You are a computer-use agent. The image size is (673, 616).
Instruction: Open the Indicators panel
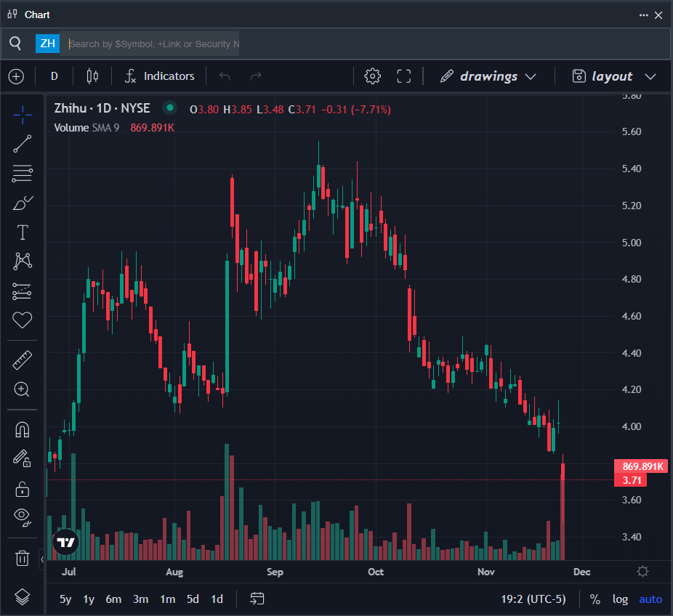coord(160,76)
